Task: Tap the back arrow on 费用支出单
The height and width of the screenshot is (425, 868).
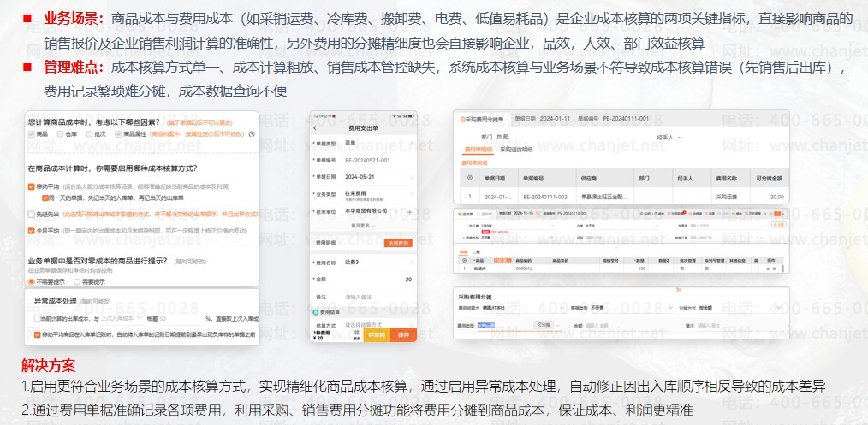Action: tap(315, 127)
